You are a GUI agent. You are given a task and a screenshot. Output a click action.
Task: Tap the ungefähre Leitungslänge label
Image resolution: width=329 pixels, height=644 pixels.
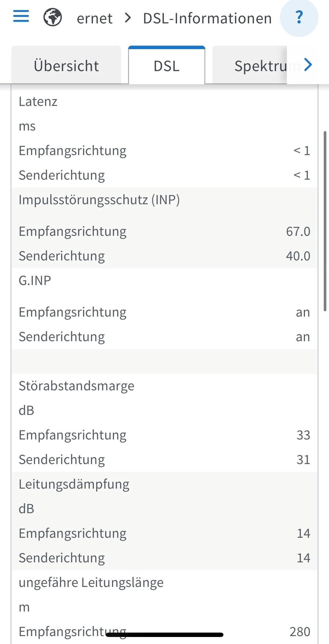91,583
